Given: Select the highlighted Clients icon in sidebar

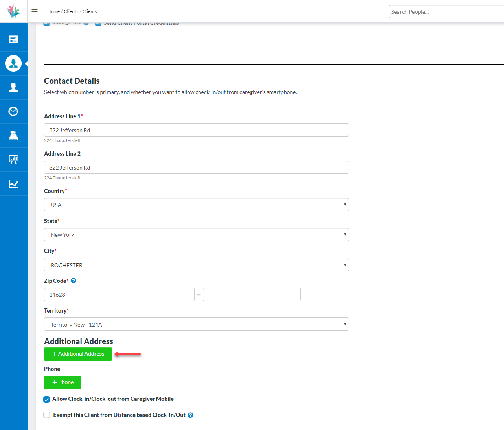Looking at the screenshot, I should point(13,63).
